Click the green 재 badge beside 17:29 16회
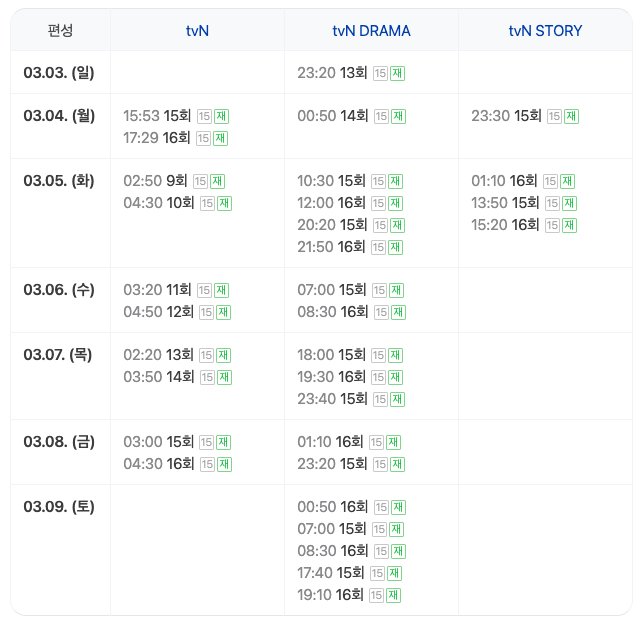The image size is (644, 627). coord(221,138)
